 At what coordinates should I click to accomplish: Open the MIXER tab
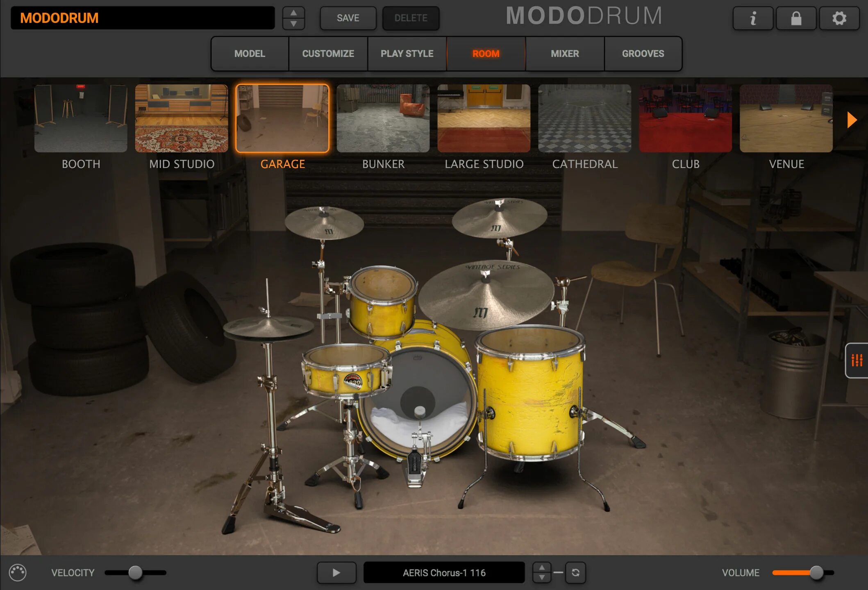565,54
